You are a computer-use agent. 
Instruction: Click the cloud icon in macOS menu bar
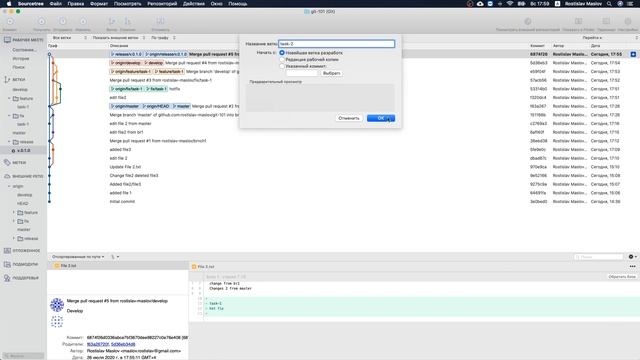[480, 4]
